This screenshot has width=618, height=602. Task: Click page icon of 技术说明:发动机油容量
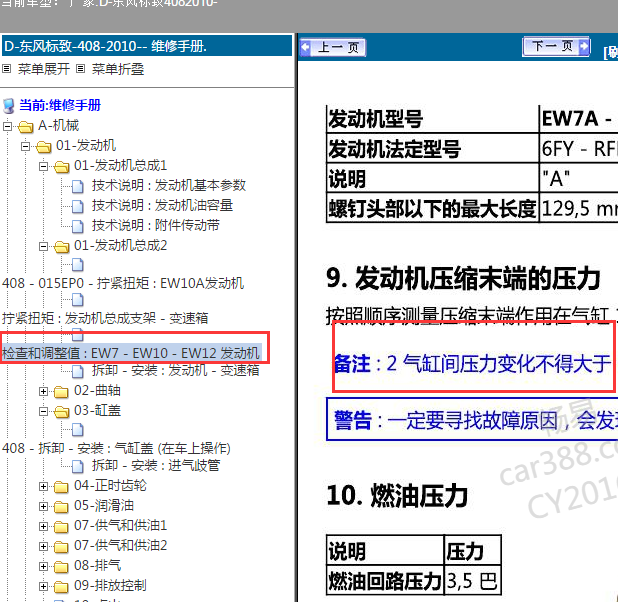pos(78,206)
